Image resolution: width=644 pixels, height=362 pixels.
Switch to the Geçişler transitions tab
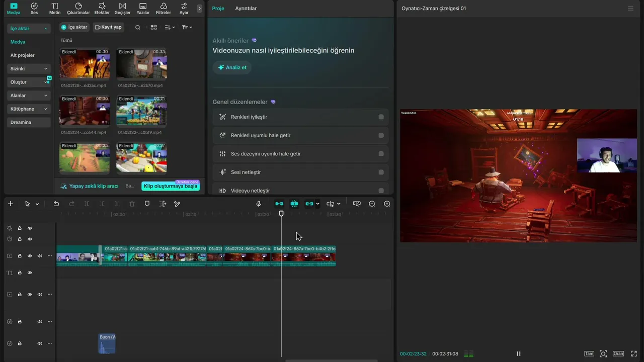click(122, 8)
